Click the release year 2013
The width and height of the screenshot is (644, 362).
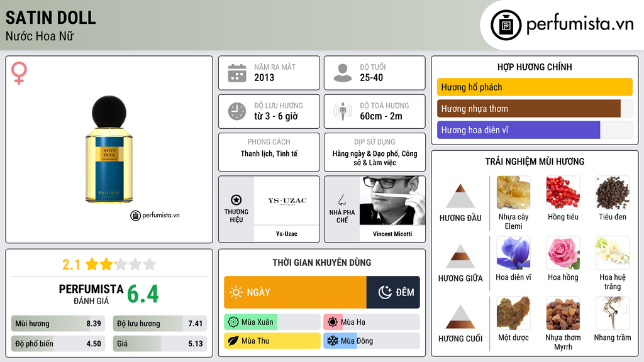click(264, 77)
